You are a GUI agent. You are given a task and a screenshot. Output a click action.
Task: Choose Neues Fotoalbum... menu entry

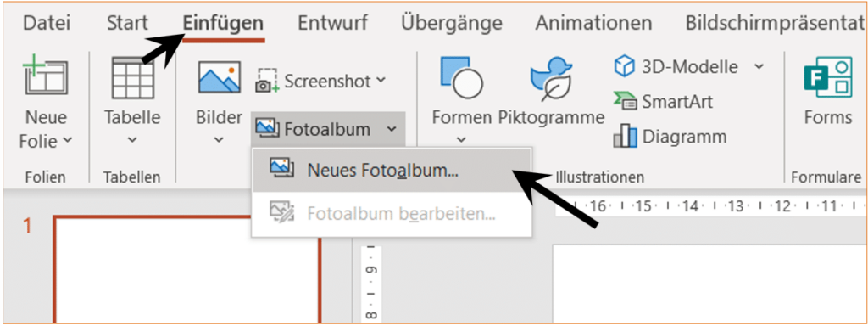coord(392,169)
